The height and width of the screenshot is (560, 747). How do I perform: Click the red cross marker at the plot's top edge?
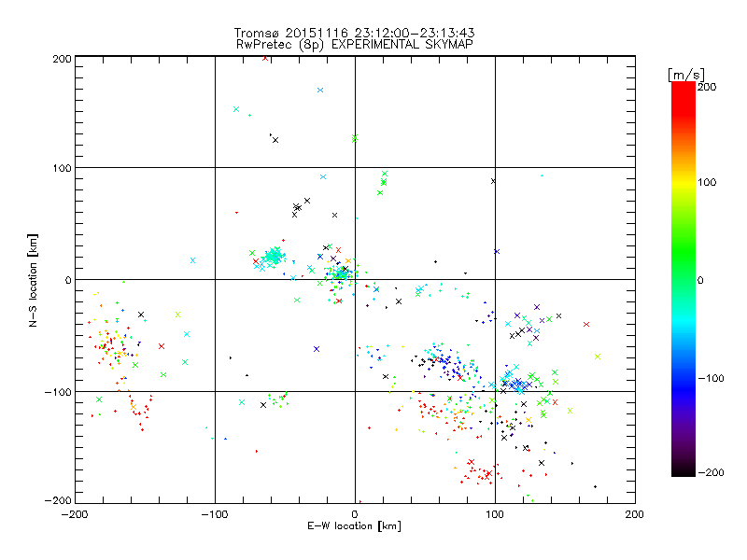tap(265, 58)
